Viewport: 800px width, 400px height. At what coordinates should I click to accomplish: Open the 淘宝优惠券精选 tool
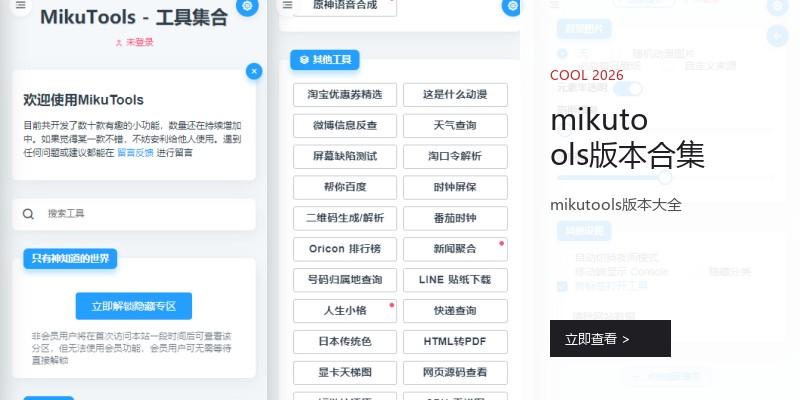(x=345, y=95)
